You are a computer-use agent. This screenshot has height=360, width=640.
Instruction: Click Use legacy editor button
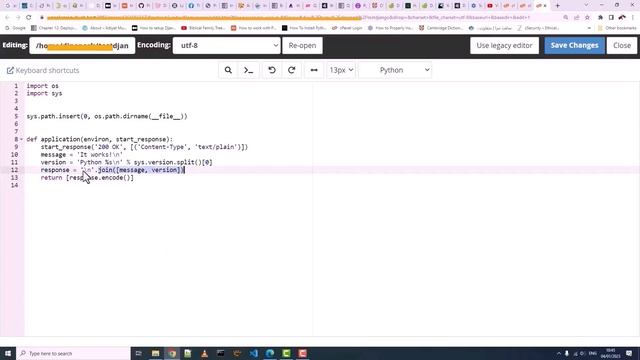coord(504,45)
